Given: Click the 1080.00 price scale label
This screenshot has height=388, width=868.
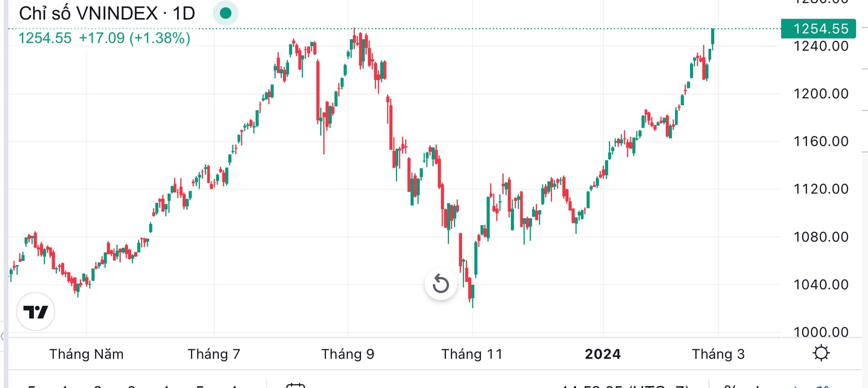Looking at the screenshot, I should (821, 237).
